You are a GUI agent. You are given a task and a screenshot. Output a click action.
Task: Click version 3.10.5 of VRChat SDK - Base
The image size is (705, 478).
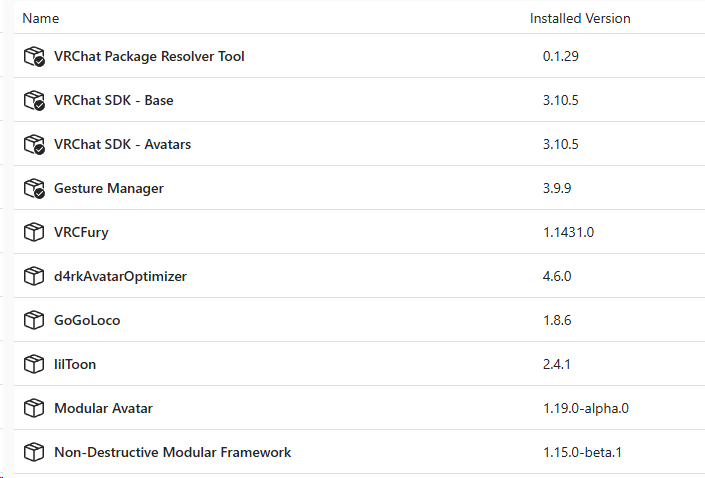(x=561, y=100)
